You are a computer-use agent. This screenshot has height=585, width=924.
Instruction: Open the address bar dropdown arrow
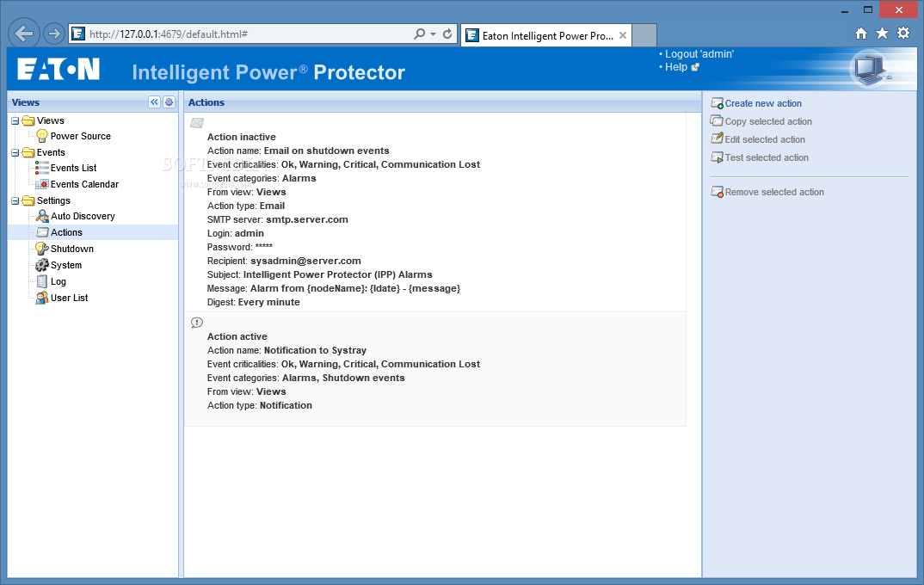433,34
